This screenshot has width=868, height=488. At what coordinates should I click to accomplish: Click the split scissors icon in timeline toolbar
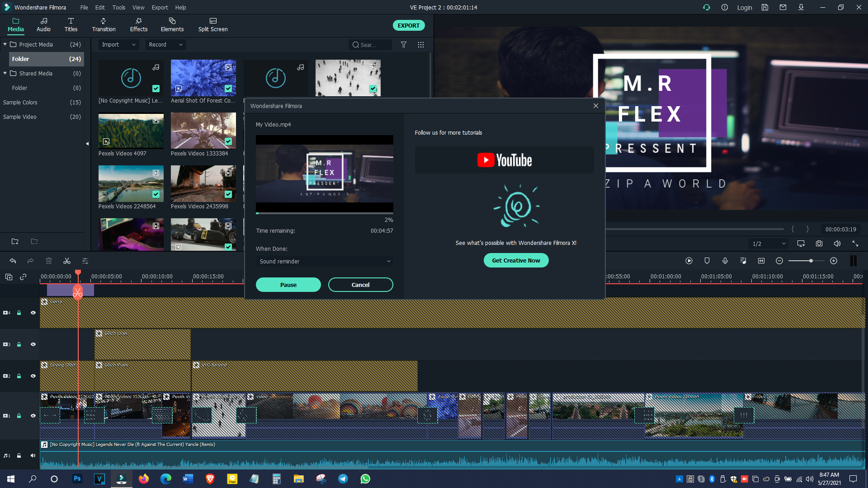click(67, 261)
